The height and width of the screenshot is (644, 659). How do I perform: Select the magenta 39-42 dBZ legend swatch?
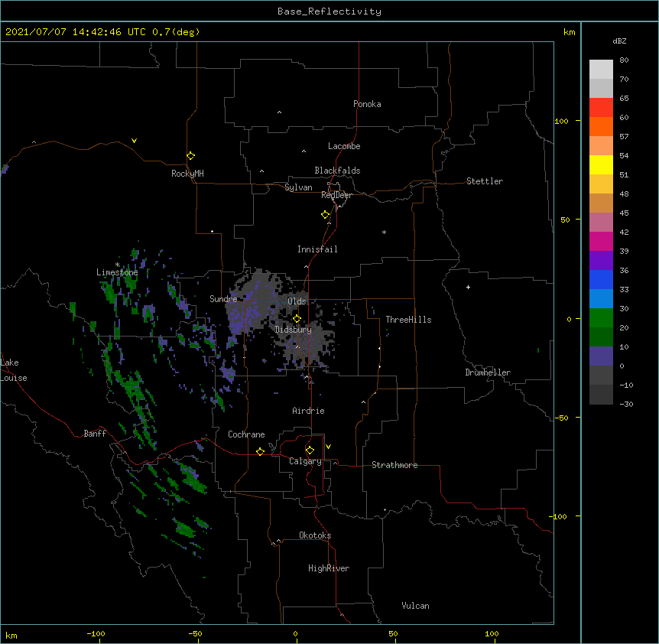pos(601,241)
